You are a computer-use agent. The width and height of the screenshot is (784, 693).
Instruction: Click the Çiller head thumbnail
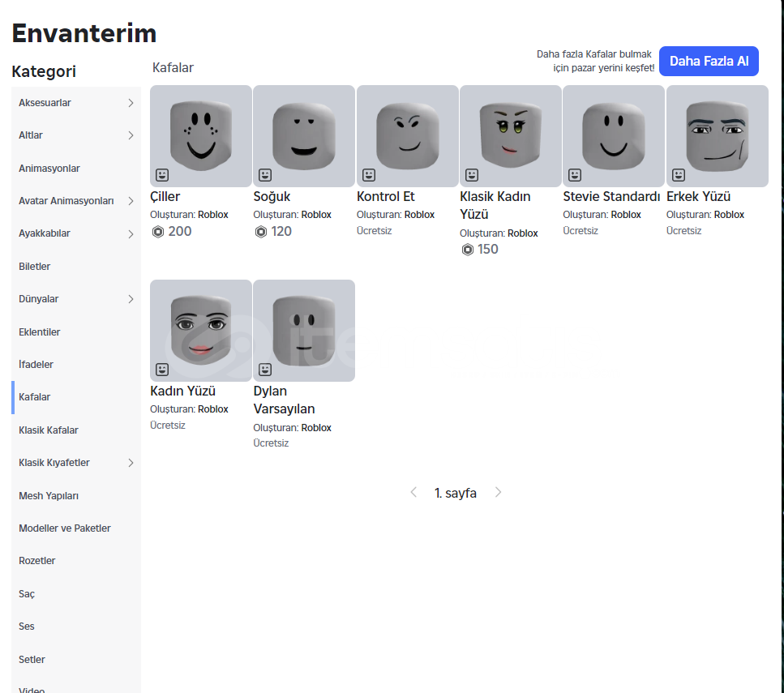point(201,136)
